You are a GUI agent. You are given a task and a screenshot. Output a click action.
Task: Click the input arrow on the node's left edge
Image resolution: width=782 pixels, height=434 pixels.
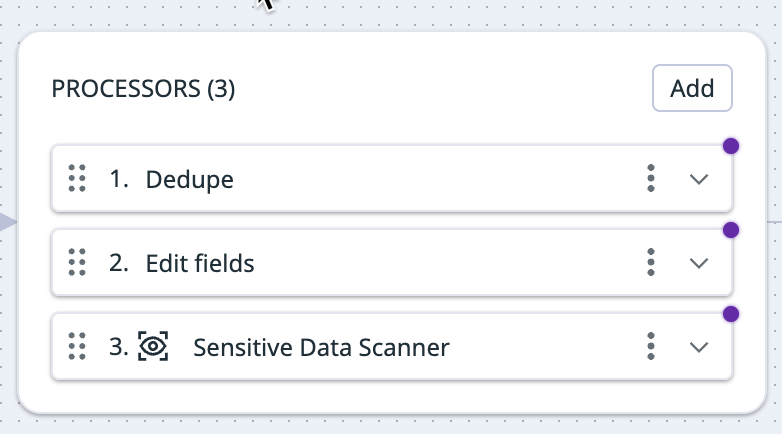8,221
